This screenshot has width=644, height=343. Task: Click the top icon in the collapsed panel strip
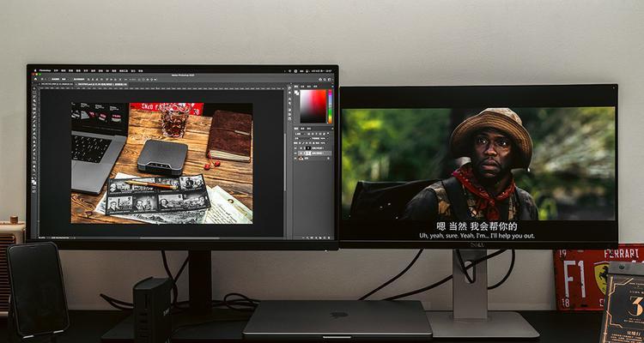(289, 87)
